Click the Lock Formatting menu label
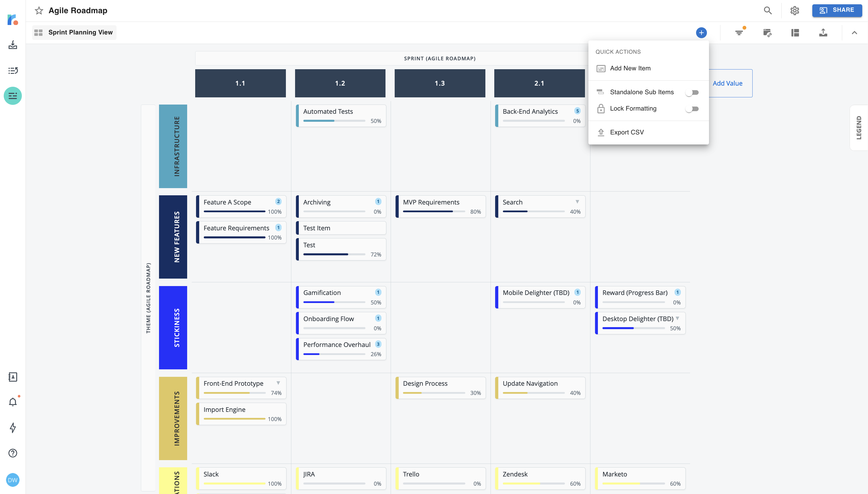Screen dimensions: 868x494 [633, 109]
